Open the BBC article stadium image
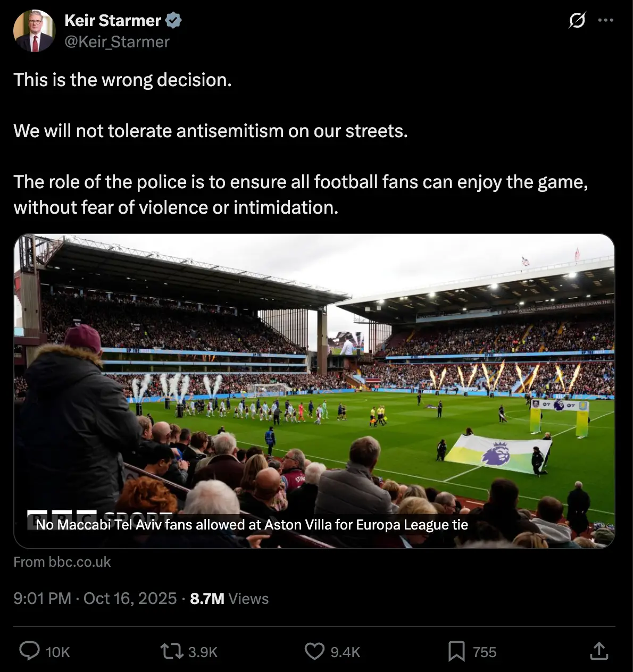The image size is (633, 672). [x=314, y=372]
